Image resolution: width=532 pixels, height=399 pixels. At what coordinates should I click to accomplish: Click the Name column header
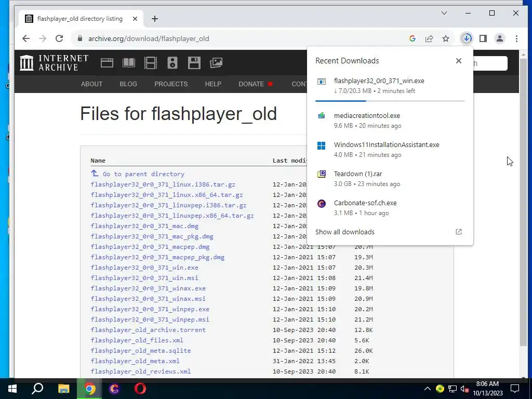(x=98, y=161)
